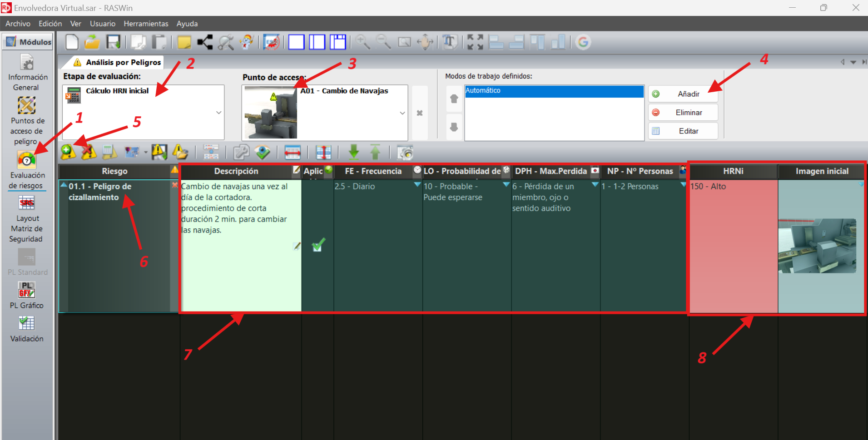The image size is (868, 440).
Task: Click the yellow sticky note icon
Action: point(184,42)
